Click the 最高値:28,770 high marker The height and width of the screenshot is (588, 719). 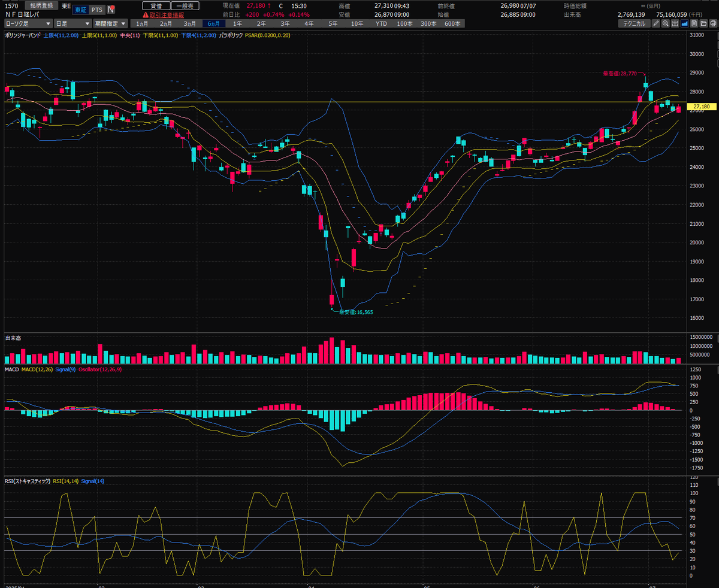click(620, 73)
